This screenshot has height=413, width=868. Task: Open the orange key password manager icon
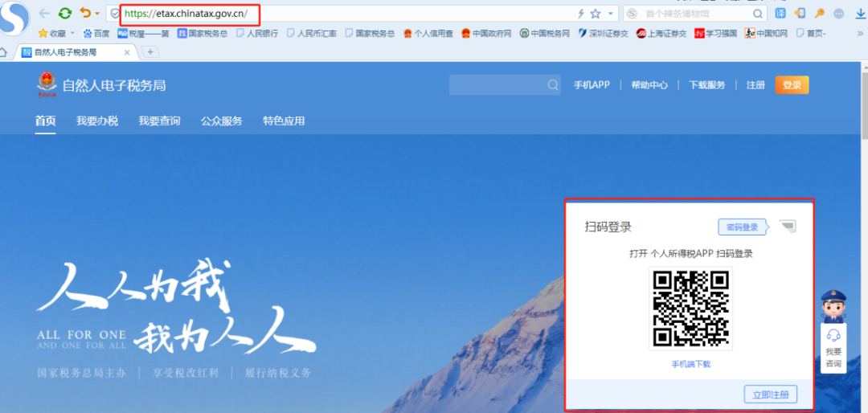[x=819, y=14]
